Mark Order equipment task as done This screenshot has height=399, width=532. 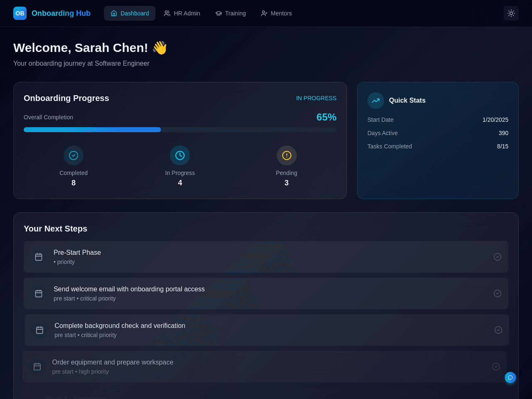[496, 367]
